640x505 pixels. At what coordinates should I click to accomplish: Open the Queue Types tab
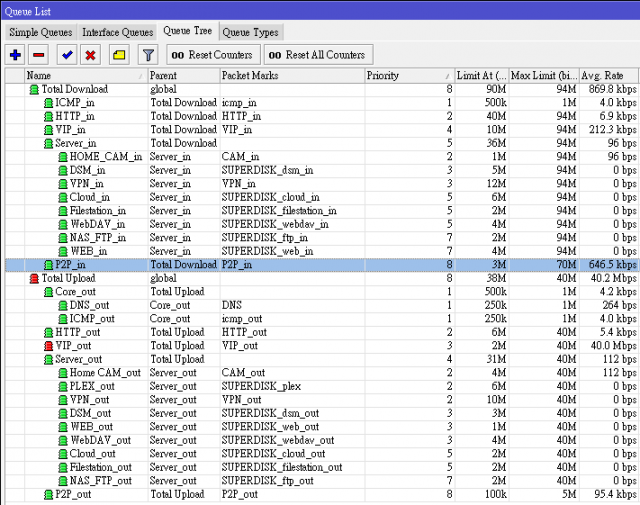[x=251, y=32]
